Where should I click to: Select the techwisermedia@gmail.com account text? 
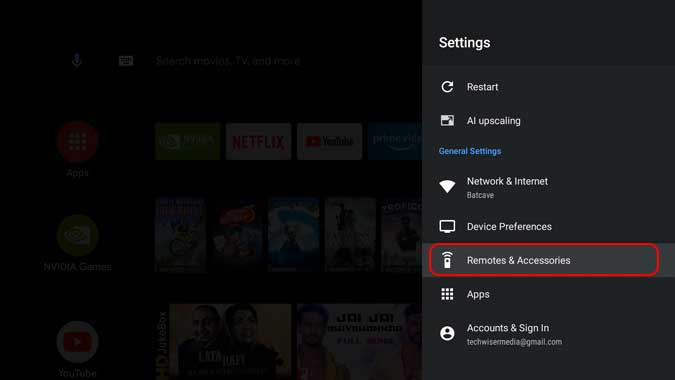pyautogui.click(x=514, y=342)
